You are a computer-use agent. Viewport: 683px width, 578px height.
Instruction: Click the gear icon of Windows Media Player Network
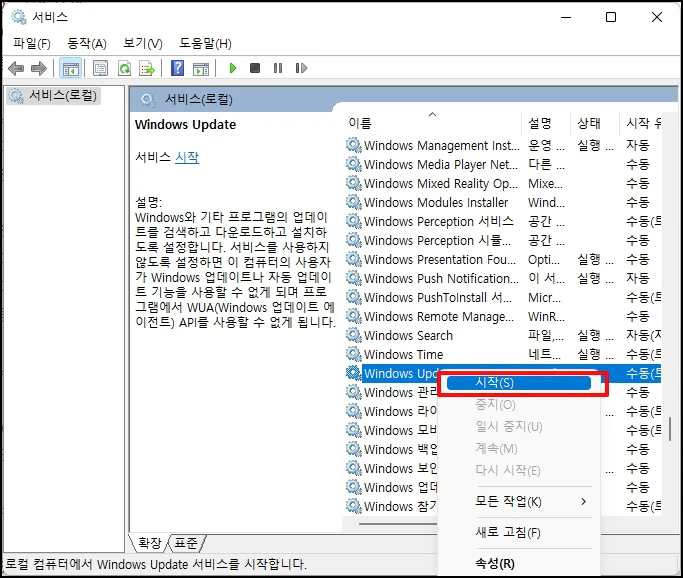(354, 164)
